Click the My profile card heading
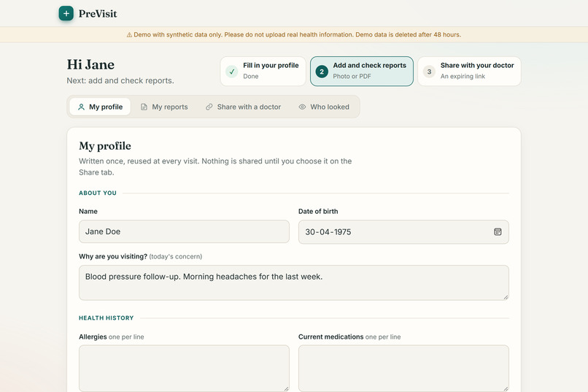588x392 pixels. point(105,146)
